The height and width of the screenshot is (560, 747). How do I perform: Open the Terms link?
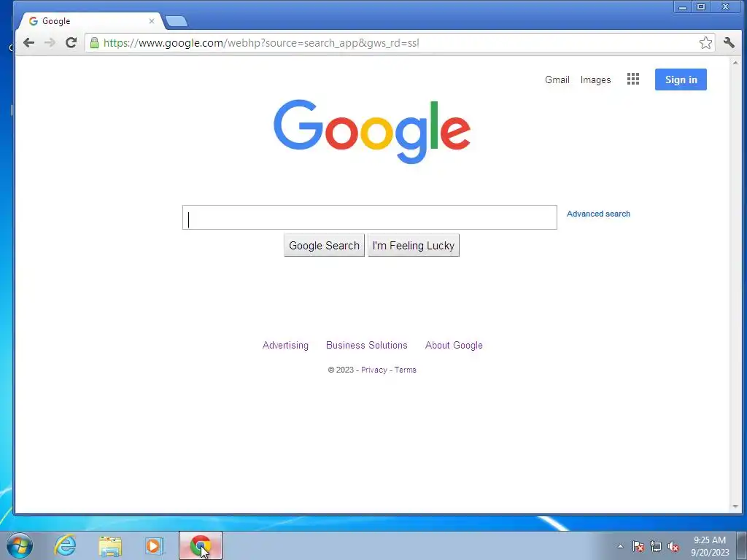406,370
